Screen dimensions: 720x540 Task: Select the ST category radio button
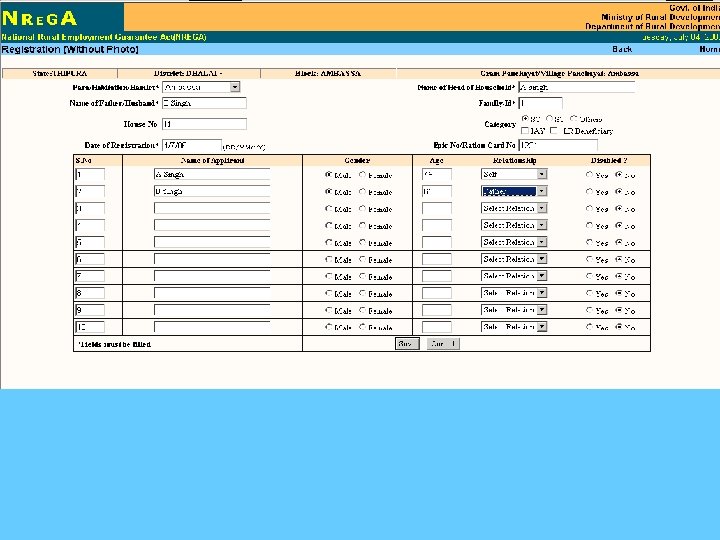pyautogui.click(x=549, y=118)
